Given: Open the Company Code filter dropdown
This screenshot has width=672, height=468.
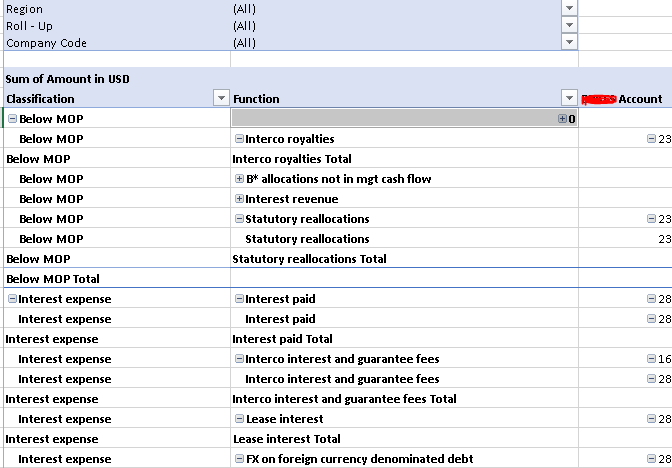Looking at the screenshot, I should point(570,42).
